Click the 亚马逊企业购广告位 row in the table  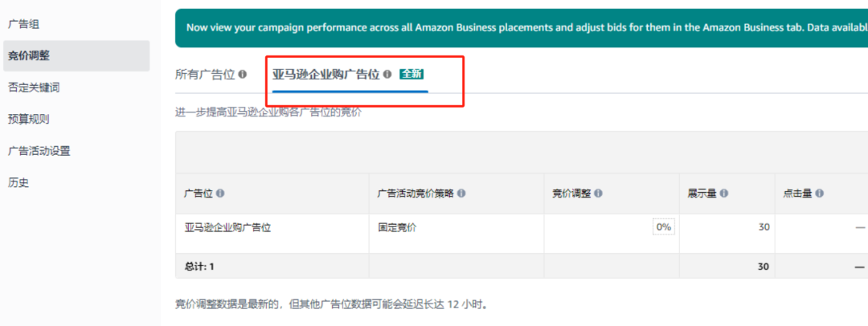click(x=227, y=227)
